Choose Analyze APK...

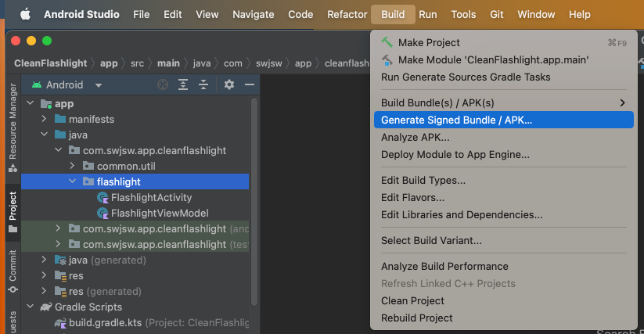(x=503, y=138)
